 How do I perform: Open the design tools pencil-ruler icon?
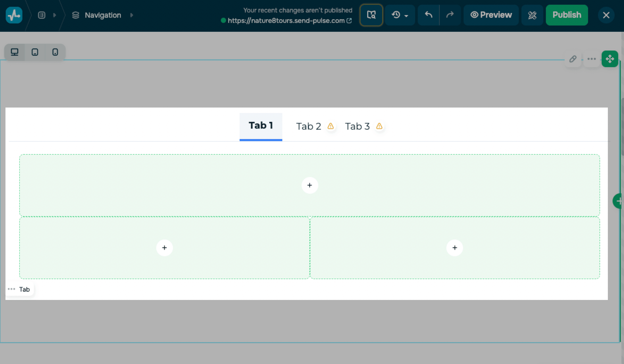click(x=532, y=15)
